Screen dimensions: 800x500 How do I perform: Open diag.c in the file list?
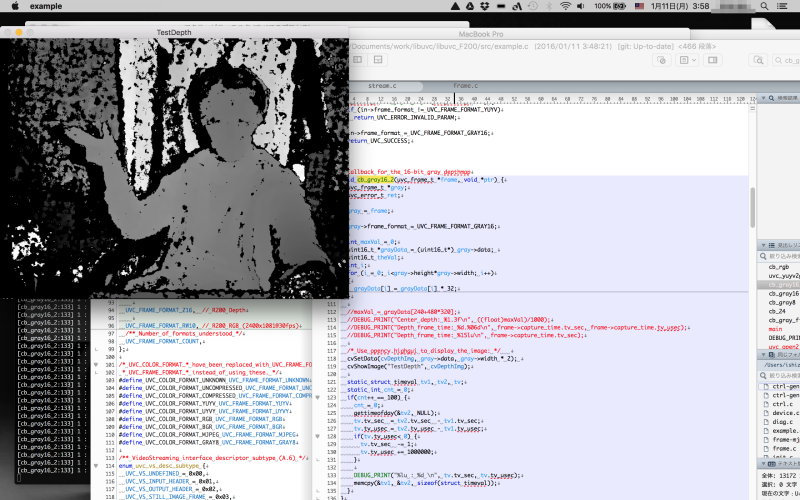(782, 422)
